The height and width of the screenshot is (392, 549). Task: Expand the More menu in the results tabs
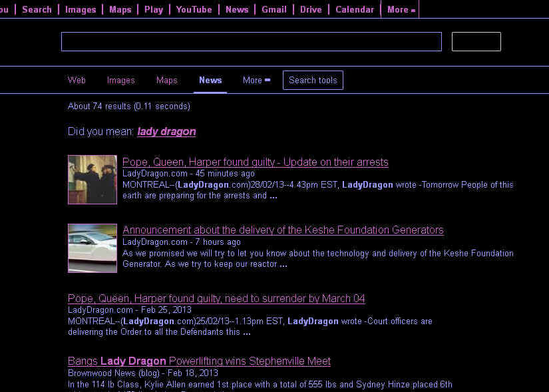pyautogui.click(x=256, y=81)
